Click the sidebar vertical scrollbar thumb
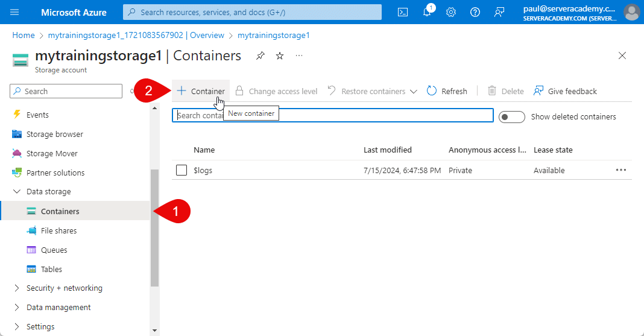Image resolution: width=644 pixels, height=336 pixels. tap(154, 229)
